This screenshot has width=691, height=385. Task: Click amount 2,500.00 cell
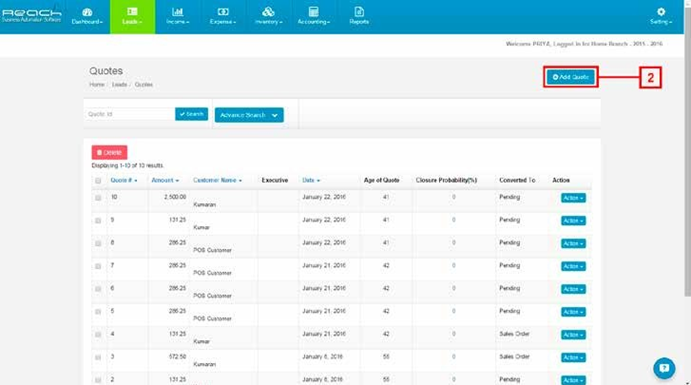(175, 197)
